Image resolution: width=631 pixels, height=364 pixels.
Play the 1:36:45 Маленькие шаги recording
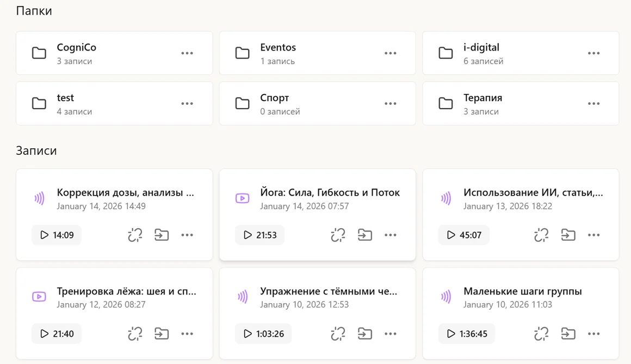(x=467, y=334)
